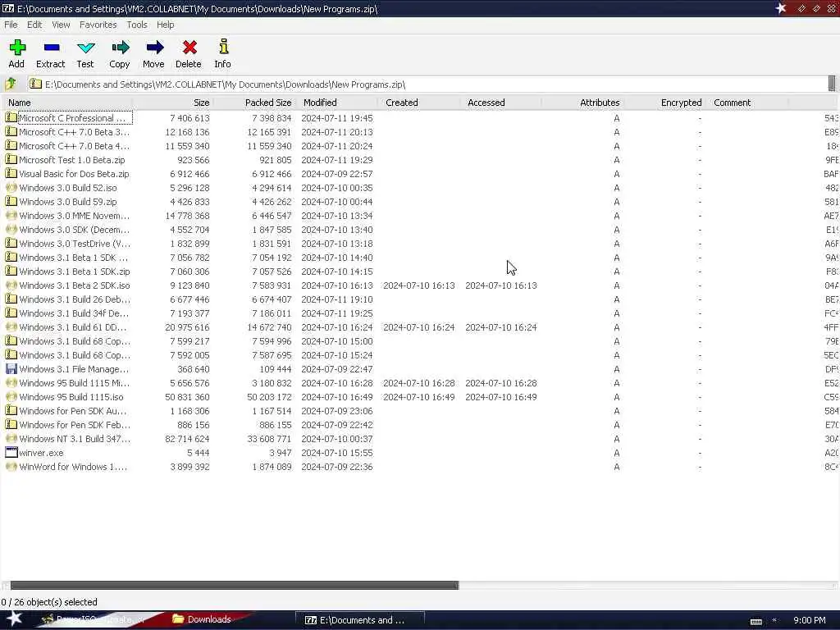Screen dimensions: 840x630
Task: Open the Help menu
Action: click(165, 25)
